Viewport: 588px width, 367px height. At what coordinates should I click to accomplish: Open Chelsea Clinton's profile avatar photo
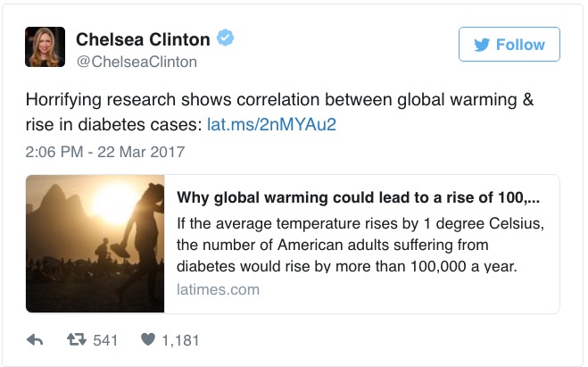44,47
